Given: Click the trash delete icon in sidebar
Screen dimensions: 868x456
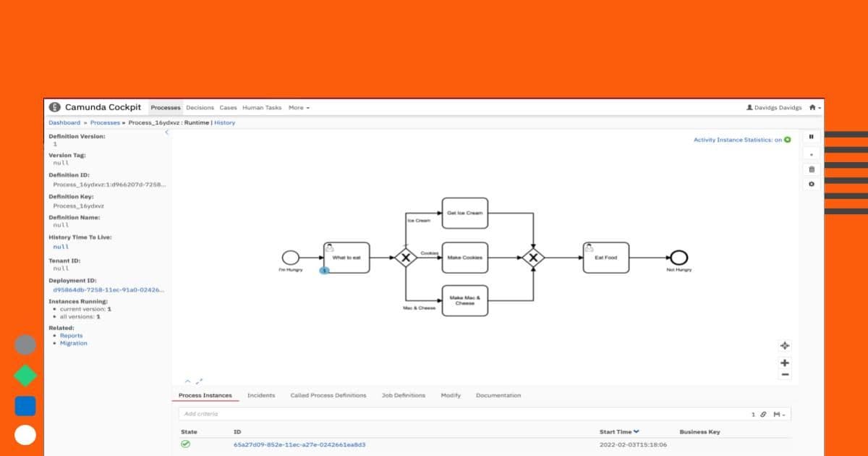Looking at the screenshot, I should pos(811,169).
